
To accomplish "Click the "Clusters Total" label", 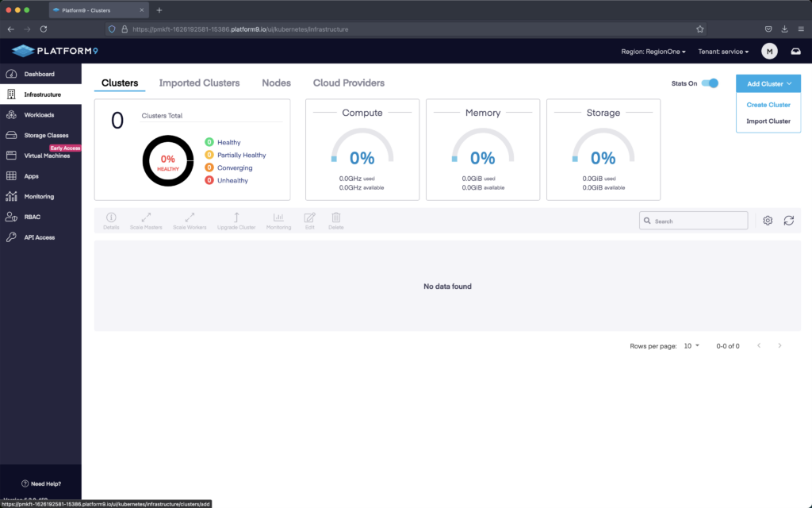I will click(x=162, y=116).
